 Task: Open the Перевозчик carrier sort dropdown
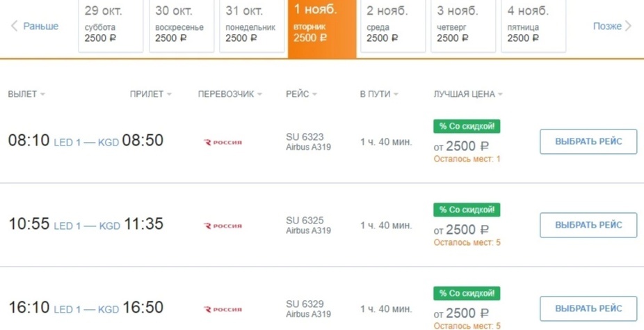(x=230, y=94)
